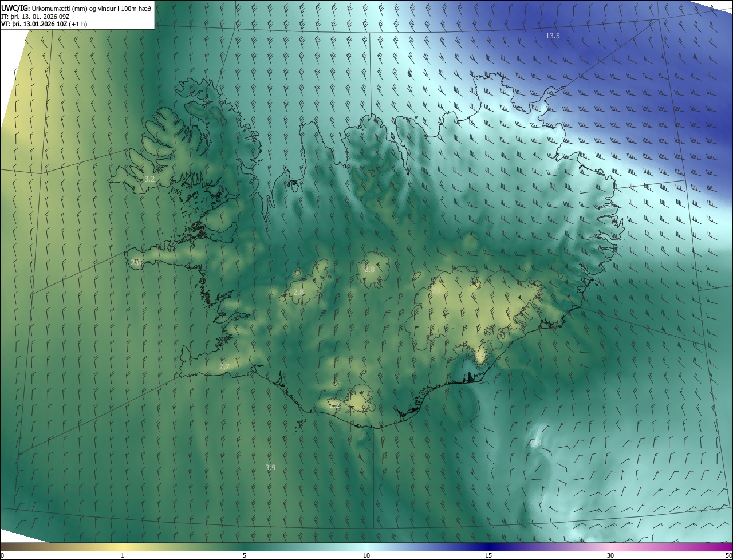Viewport: 733px width, 560px height.
Task: Click the colour bar tick label '15'
Action: pyautogui.click(x=488, y=555)
